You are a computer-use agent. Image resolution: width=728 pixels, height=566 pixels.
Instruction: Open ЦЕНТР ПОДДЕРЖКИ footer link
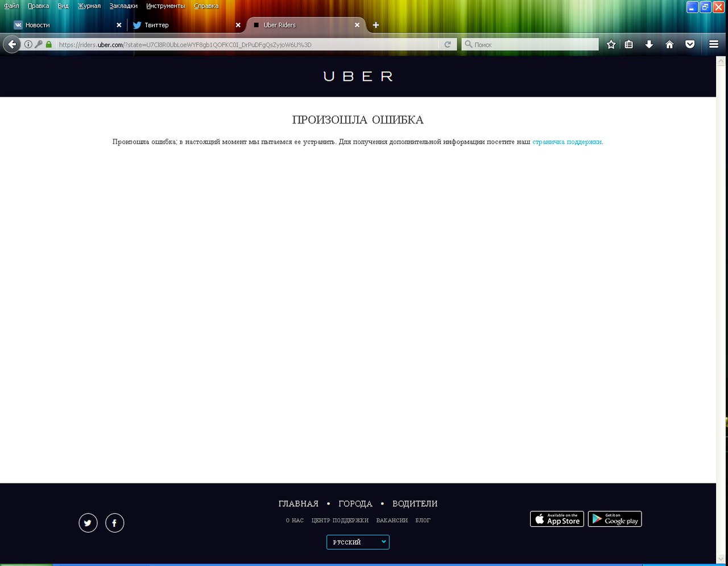click(340, 520)
